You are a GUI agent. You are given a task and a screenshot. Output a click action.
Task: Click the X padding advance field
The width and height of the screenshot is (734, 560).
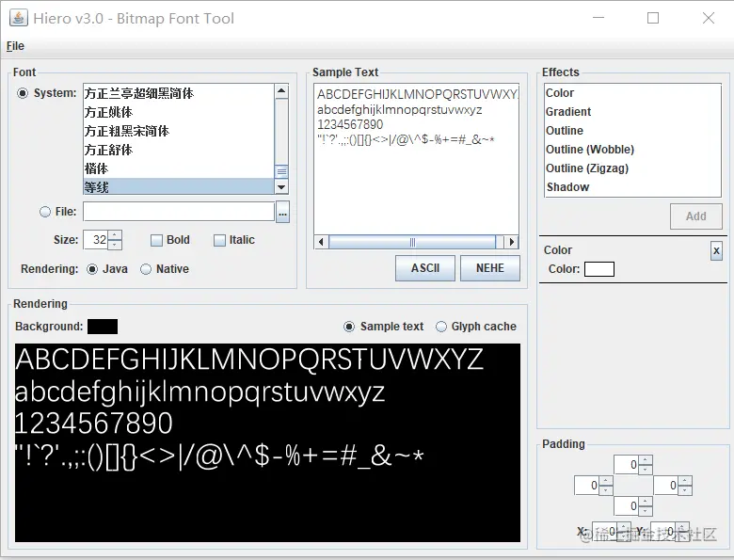point(604,532)
